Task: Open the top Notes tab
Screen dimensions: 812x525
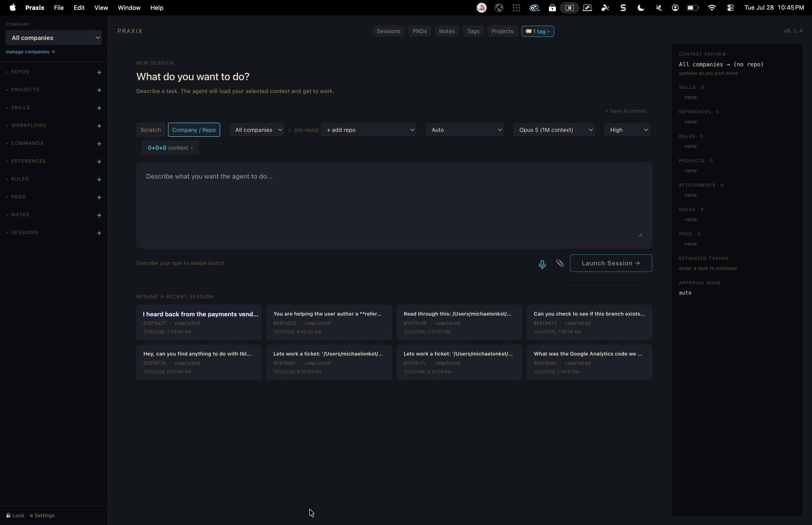Action: click(x=447, y=31)
